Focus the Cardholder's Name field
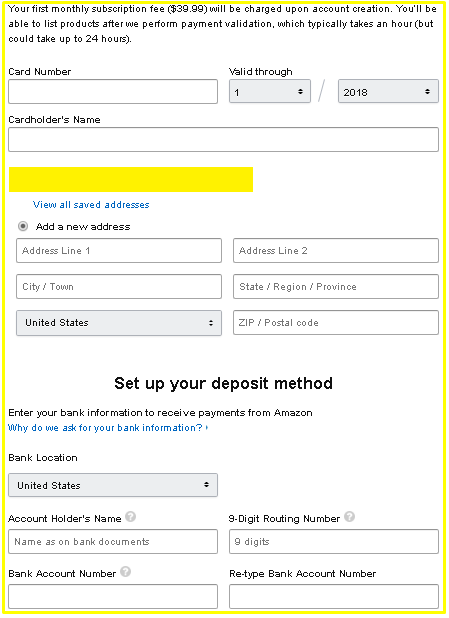The height and width of the screenshot is (618, 449). coord(224,140)
